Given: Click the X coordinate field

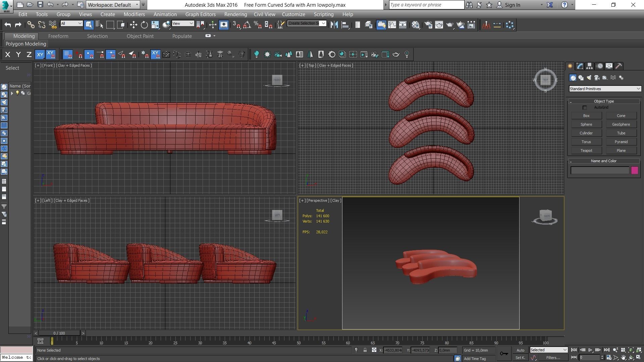Looking at the screenshot, I should (392, 350).
